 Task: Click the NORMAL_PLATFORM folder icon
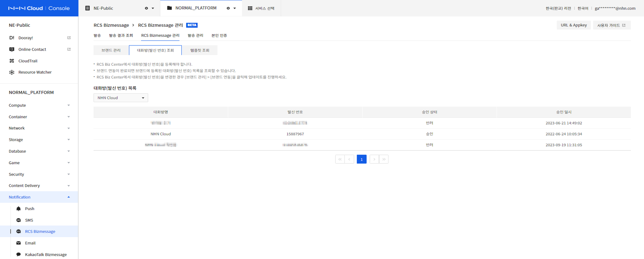click(x=169, y=8)
